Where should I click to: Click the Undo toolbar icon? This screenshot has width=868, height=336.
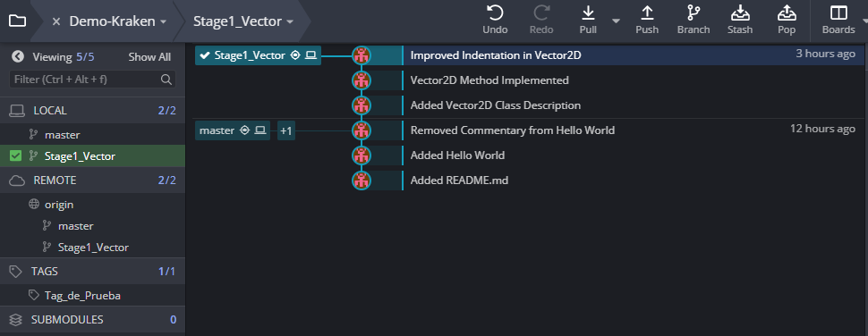click(x=495, y=13)
